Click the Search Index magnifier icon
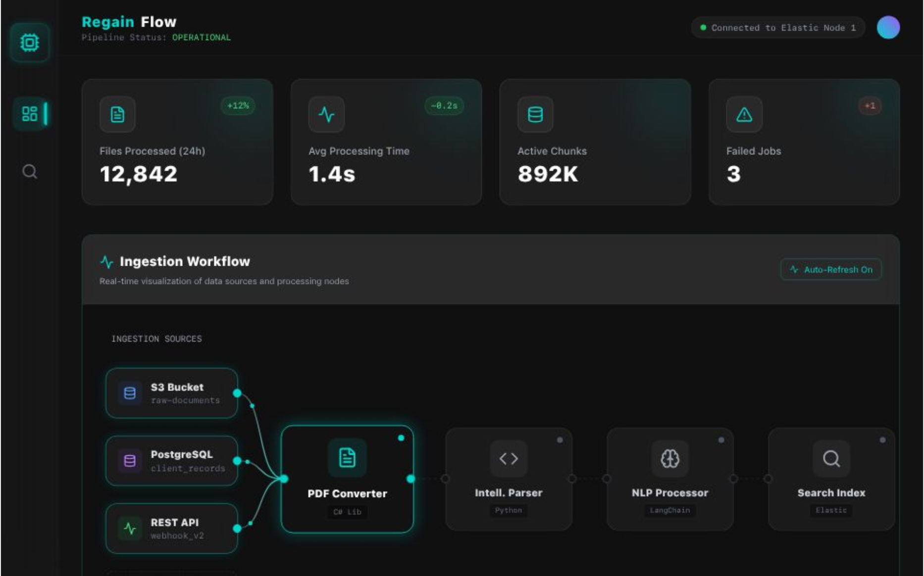Screen dimensions: 924x576 point(831,458)
